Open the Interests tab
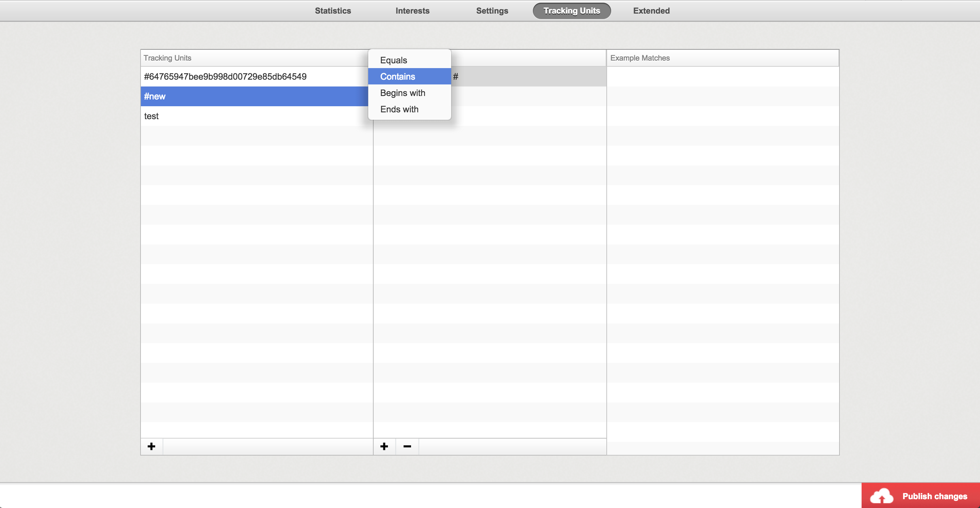The height and width of the screenshot is (508, 980). [x=412, y=11]
